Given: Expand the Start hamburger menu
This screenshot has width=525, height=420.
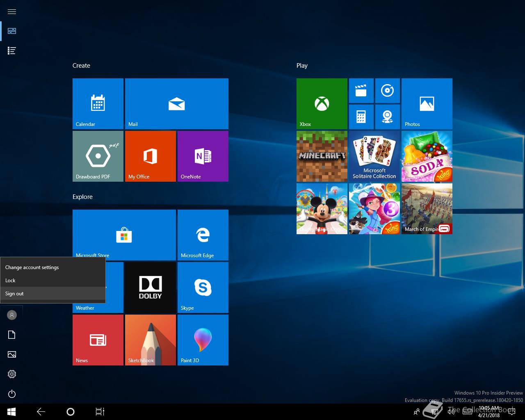Looking at the screenshot, I should click(x=12, y=11).
